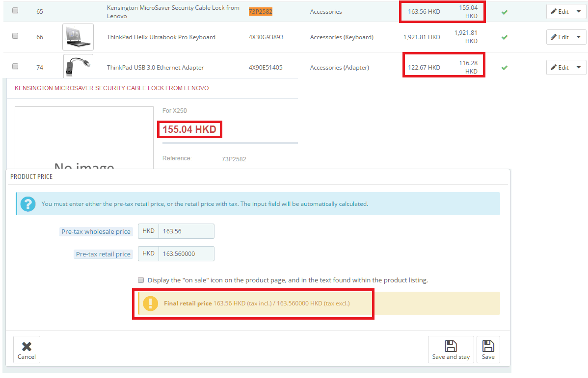The image size is (588, 378).
Task: Open dropdown arrow beside Edit for row 66
Action: click(579, 37)
